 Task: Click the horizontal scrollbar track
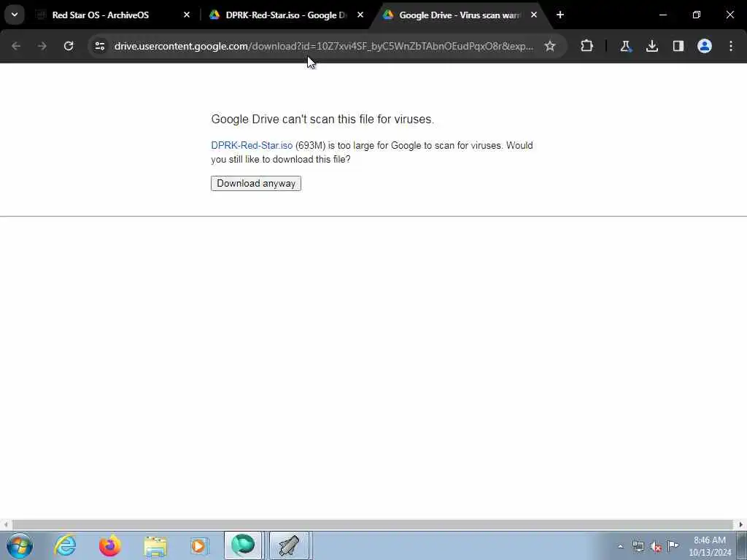coord(373,525)
